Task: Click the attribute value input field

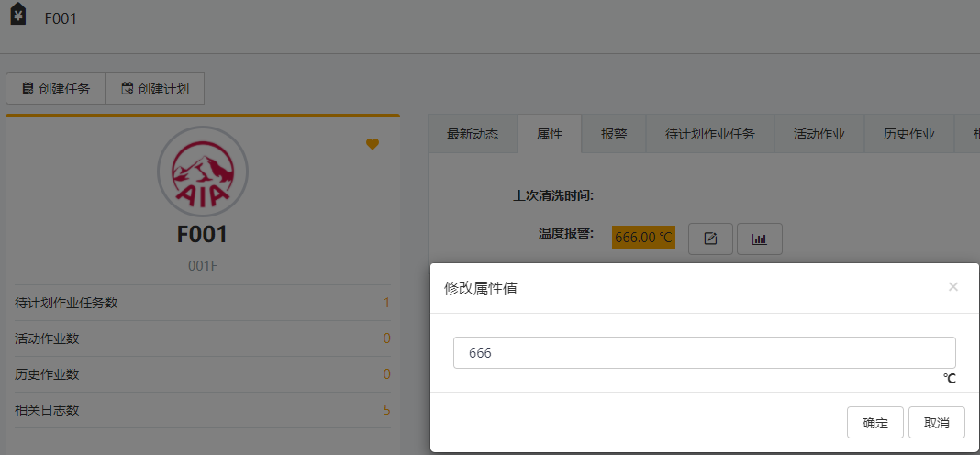Action: (704, 353)
